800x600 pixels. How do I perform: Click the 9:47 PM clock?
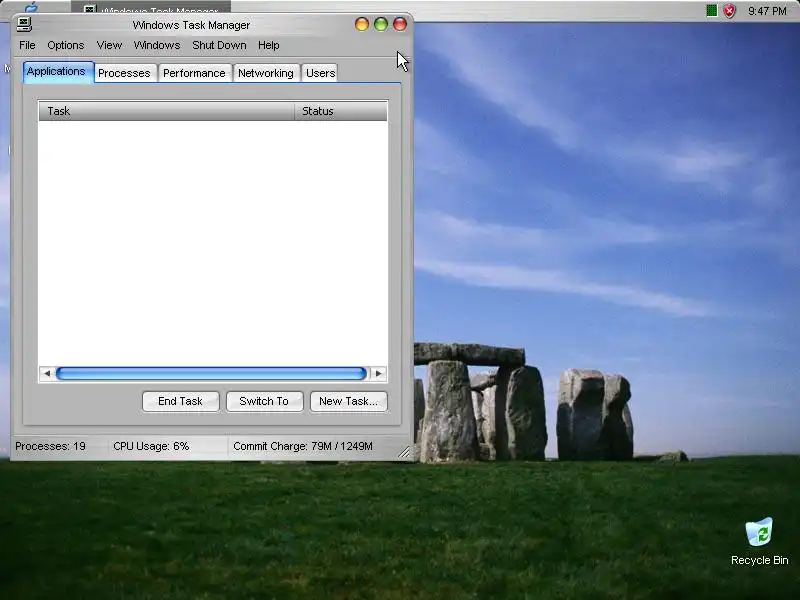tap(767, 11)
